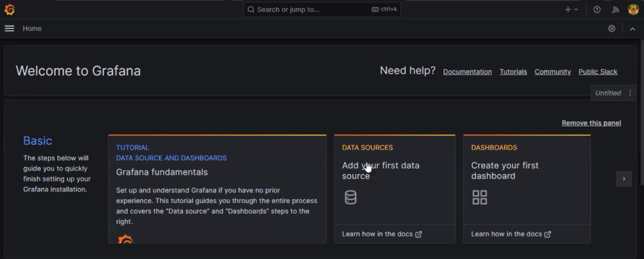Open the news RSS feed icon

[615, 9]
